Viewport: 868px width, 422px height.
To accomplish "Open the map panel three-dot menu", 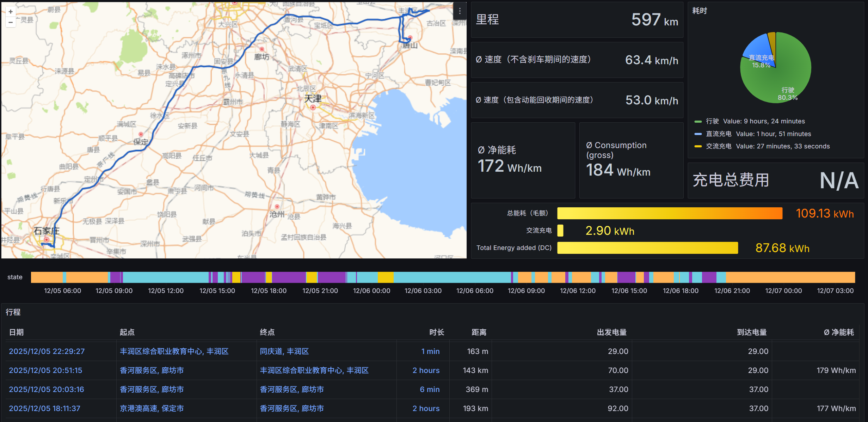I will [460, 11].
